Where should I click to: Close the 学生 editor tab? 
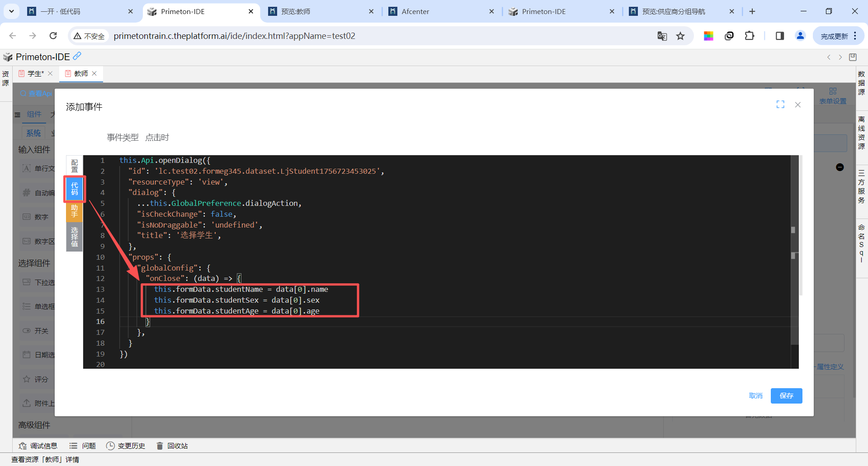pos(50,73)
